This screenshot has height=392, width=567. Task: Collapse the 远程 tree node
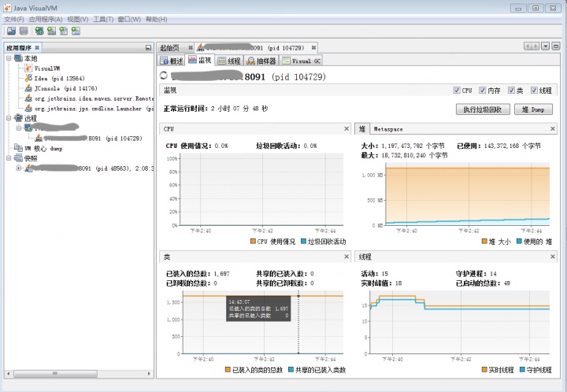tap(9, 118)
